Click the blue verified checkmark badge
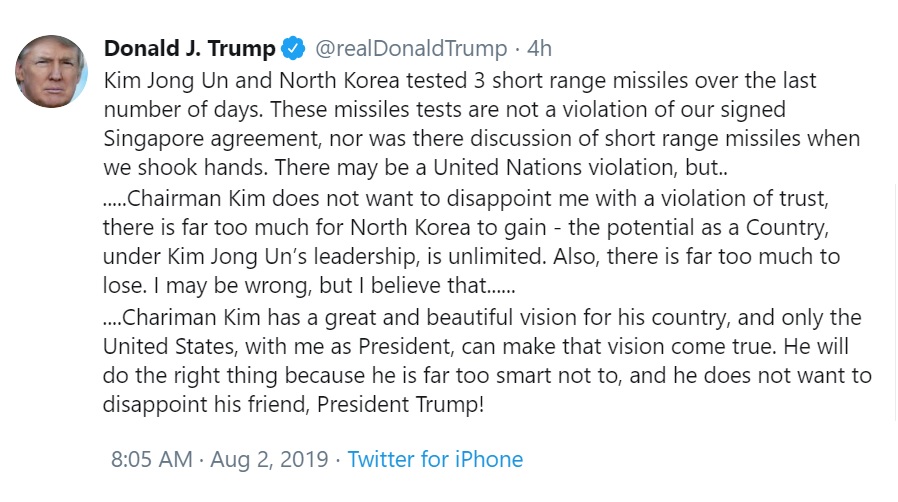Viewport: 898px width, 502px height. point(293,49)
